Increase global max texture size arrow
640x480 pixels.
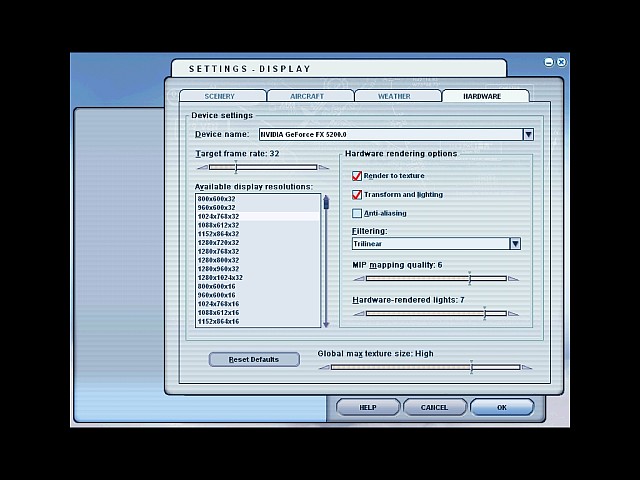[x=527, y=367]
